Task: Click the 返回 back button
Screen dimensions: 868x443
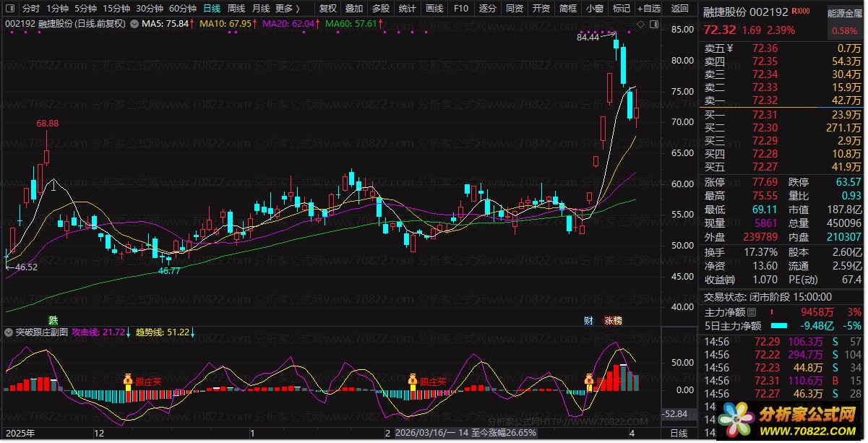Action: click(680, 9)
